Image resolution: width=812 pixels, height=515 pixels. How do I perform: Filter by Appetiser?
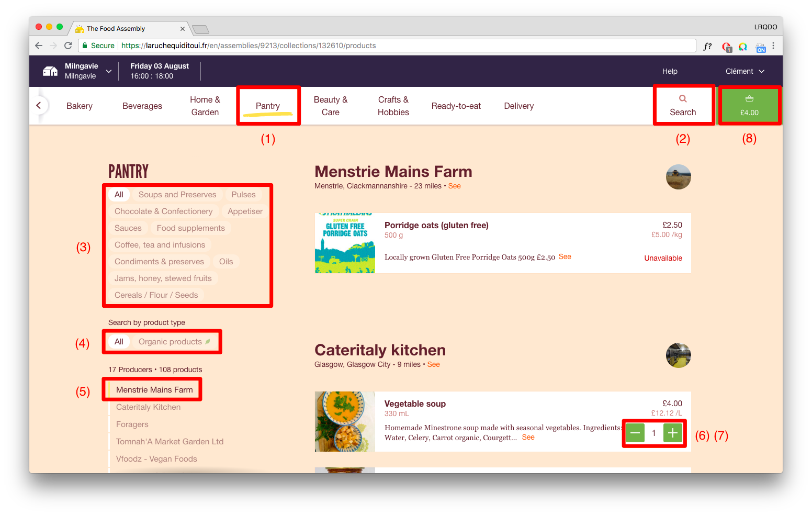point(245,211)
